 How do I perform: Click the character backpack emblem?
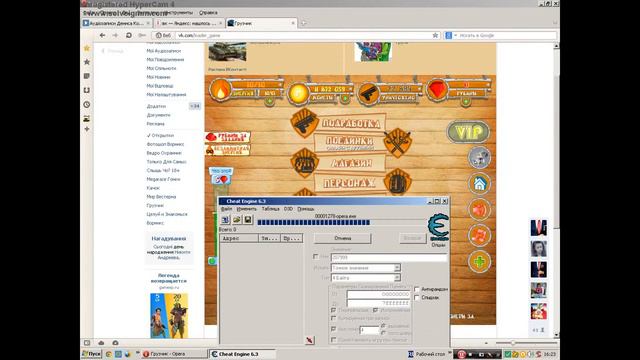(x=398, y=182)
